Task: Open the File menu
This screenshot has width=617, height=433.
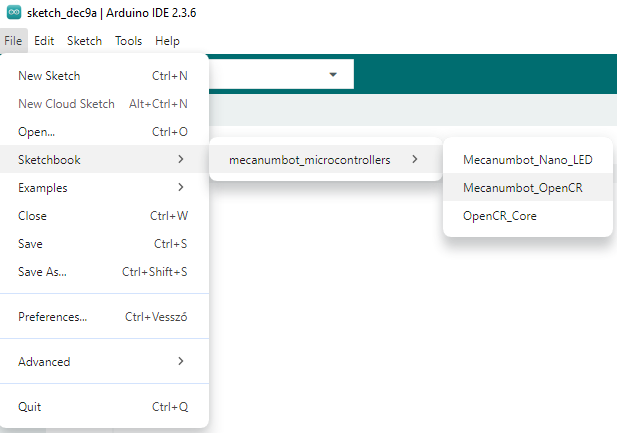Action: [x=13, y=41]
